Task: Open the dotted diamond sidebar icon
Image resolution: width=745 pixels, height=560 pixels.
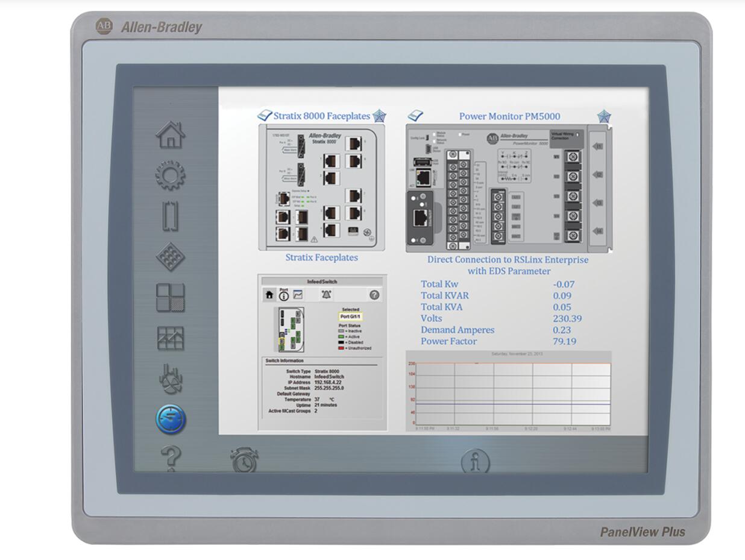Action: (x=171, y=257)
